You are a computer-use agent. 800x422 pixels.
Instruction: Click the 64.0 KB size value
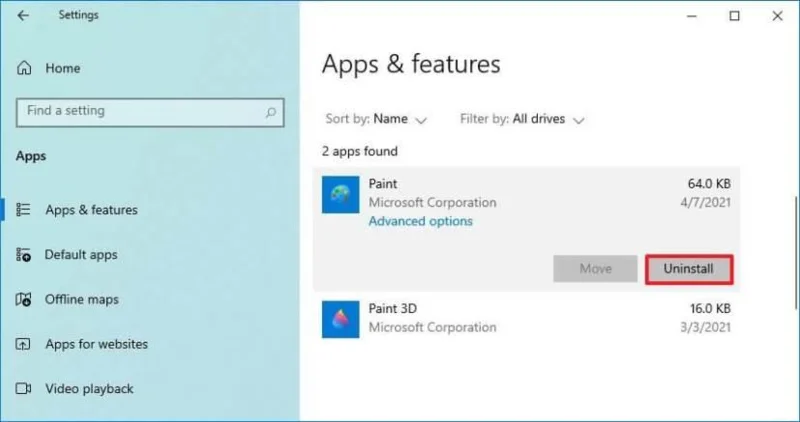click(709, 184)
